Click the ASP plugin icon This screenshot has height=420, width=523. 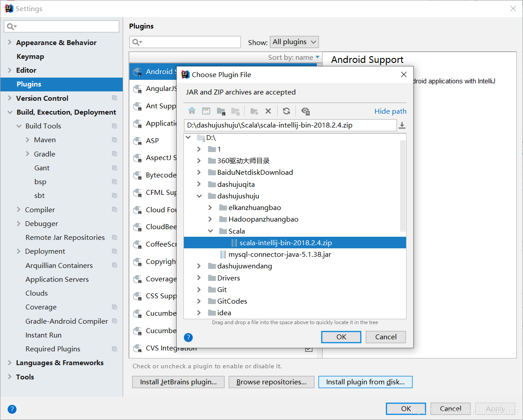137,140
